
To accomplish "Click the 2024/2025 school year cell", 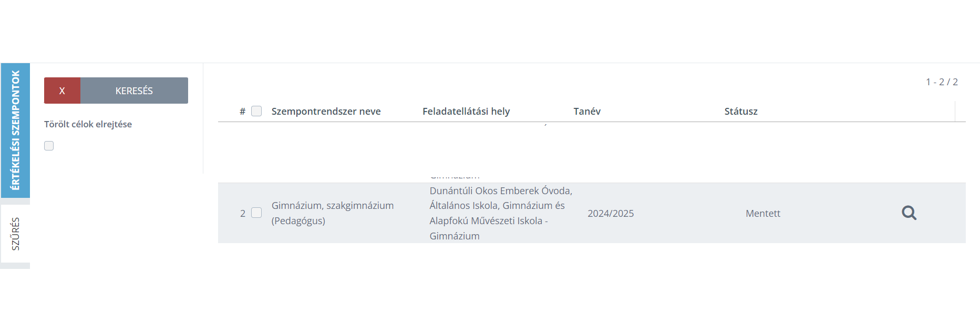I will point(611,213).
